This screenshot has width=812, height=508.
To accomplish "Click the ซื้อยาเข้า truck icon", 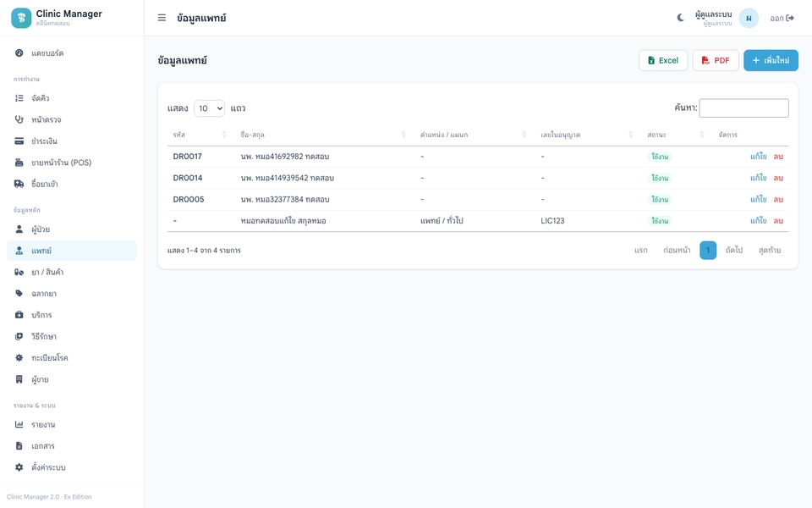I will pyautogui.click(x=19, y=184).
